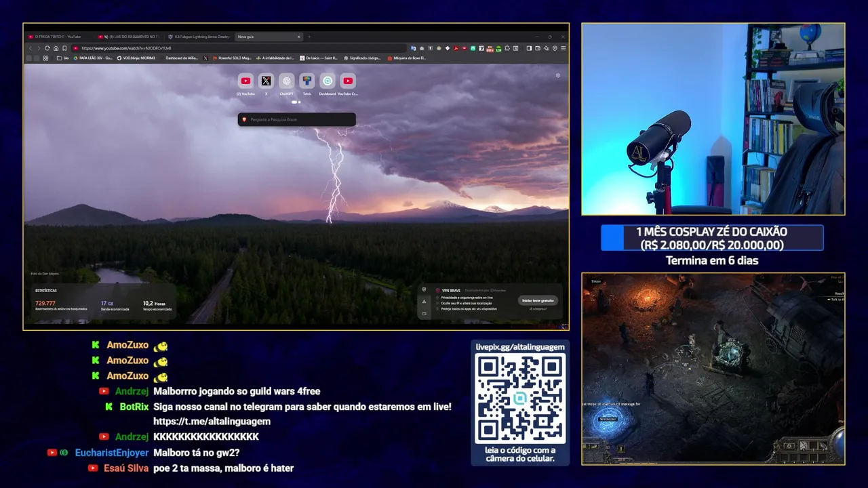Open the De Laicis — Saint R... bookmark
This screenshot has height=488, width=868.
(x=319, y=58)
